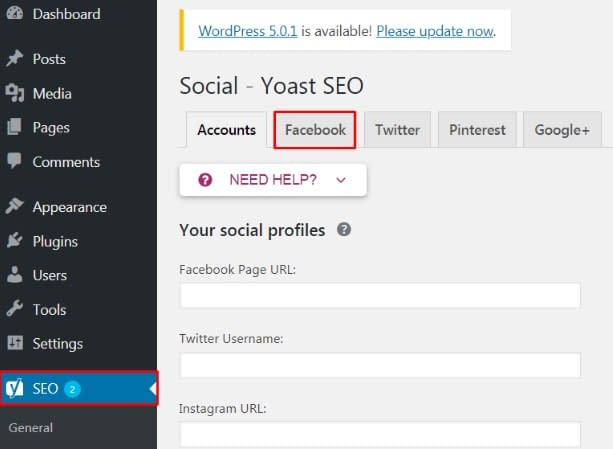This screenshot has width=613, height=449.
Task: Click the Social - Yoast SEO heading
Action: click(x=271, y=86)
